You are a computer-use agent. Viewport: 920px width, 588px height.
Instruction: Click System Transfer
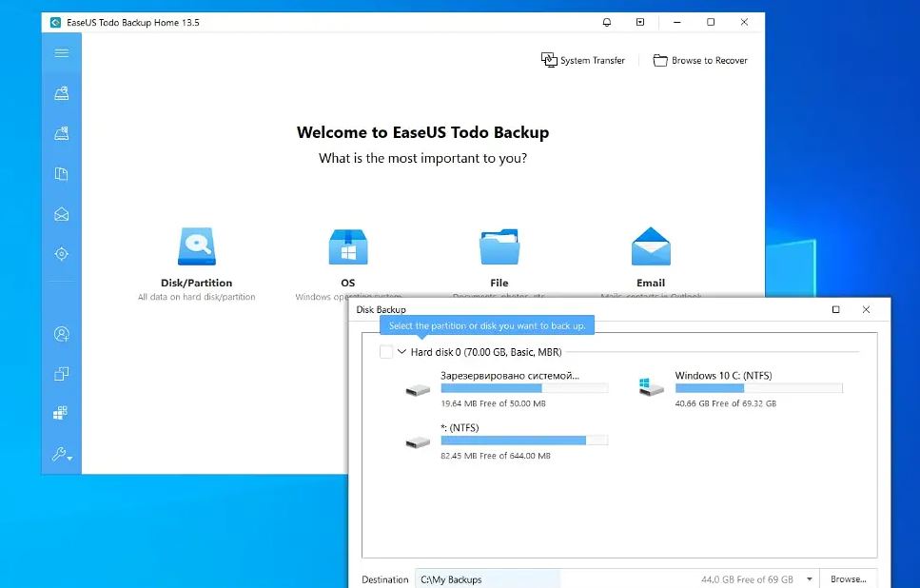pos(582,60)
